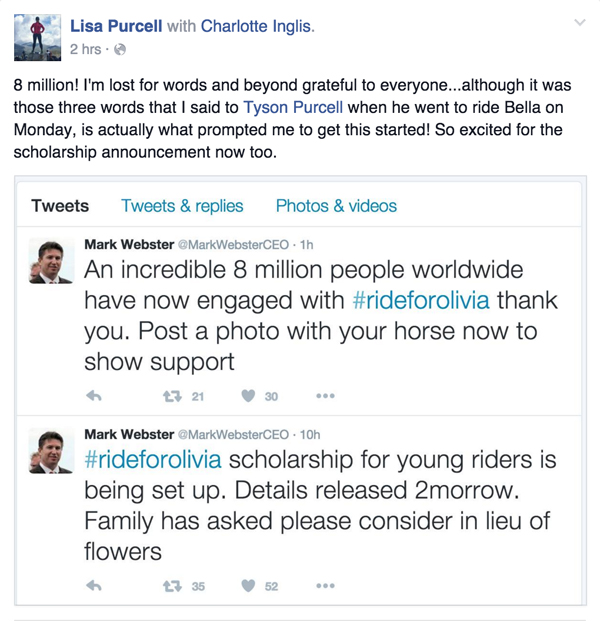Reply to the 8 million people tweet

click(x=94, y=396)
